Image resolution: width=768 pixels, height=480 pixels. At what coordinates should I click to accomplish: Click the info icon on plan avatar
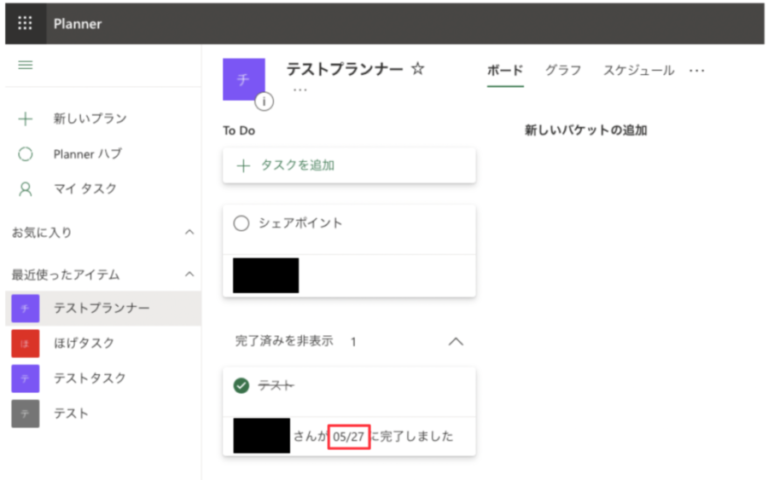(x=264, y=100)
